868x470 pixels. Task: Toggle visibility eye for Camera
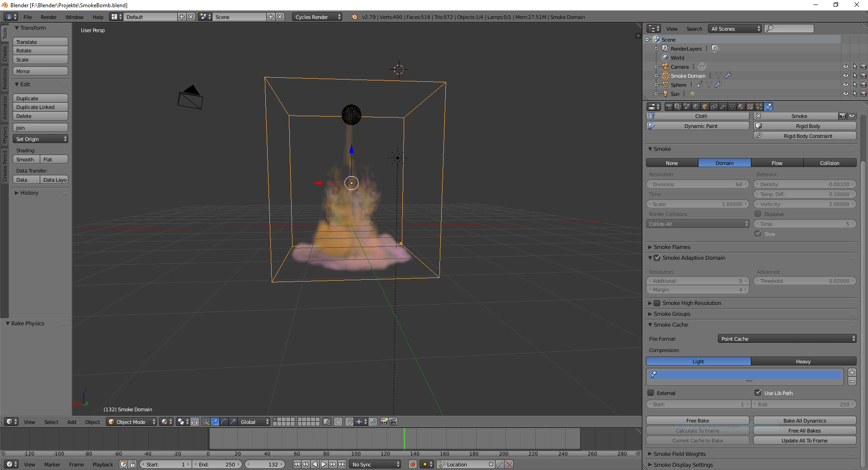point(845,66)
